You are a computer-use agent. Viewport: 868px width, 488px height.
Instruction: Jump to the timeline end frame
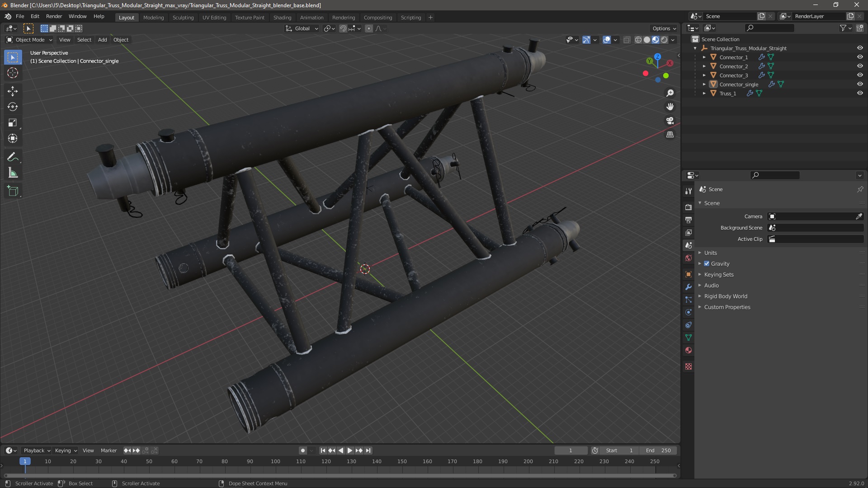coord(368,450)
